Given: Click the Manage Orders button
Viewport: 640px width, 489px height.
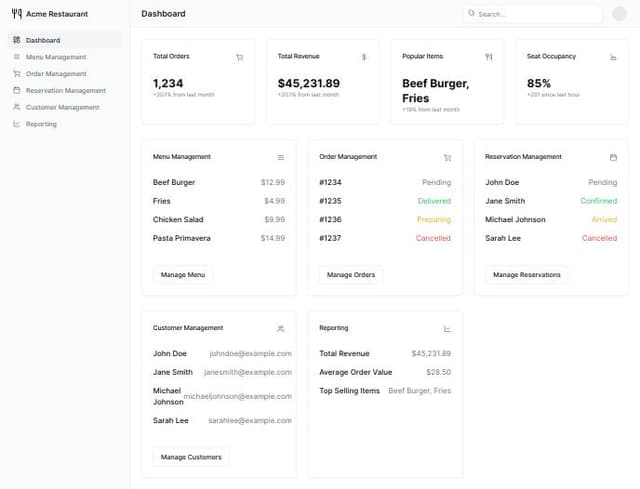Looking at the screenshot, I should (351, 275).
